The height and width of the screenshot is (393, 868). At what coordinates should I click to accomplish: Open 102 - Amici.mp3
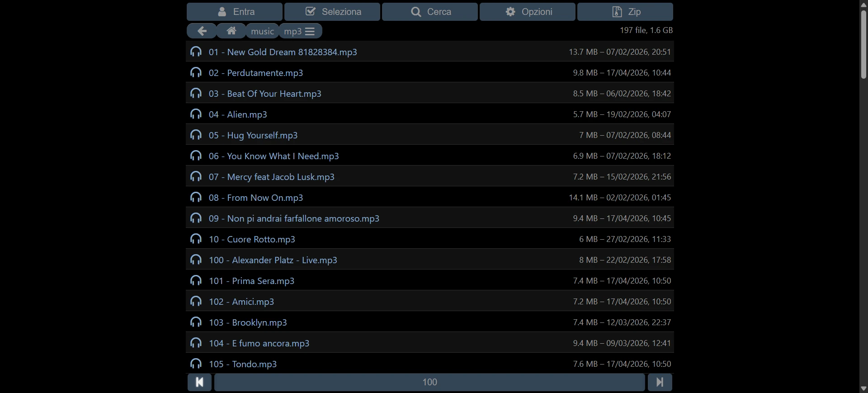coord(241,302)
